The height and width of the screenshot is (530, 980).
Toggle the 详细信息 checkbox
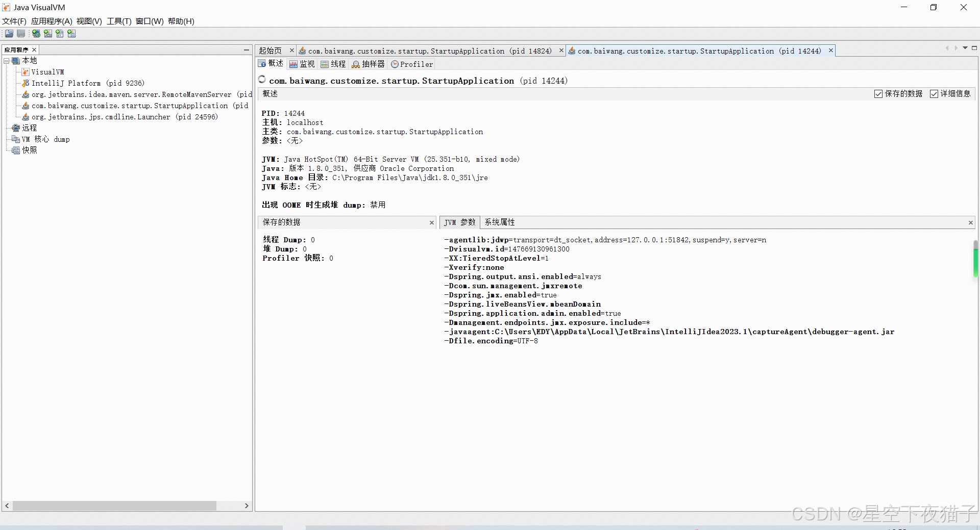tap(935, 94)
